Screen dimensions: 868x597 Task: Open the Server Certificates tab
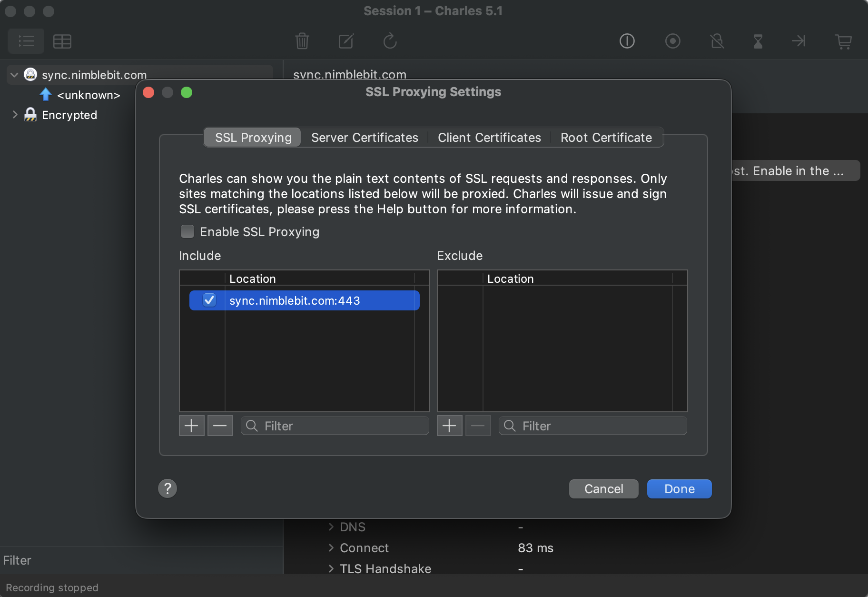coord(365,138)
